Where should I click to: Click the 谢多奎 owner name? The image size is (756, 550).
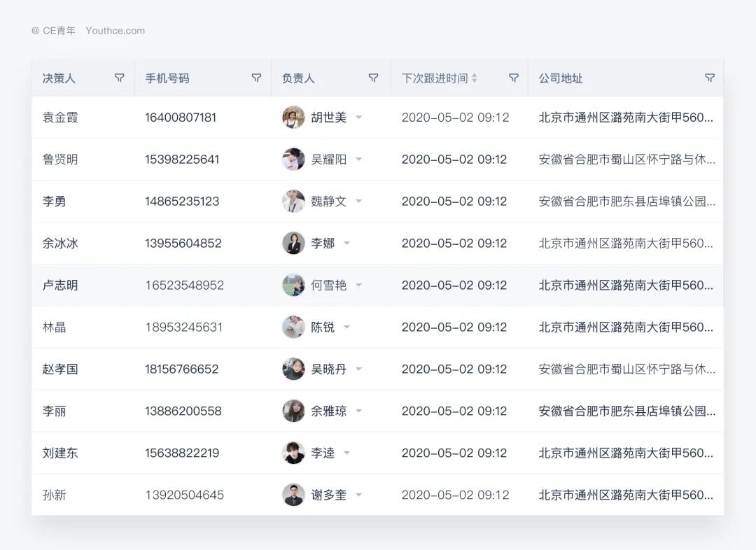(x=329, y=495)
